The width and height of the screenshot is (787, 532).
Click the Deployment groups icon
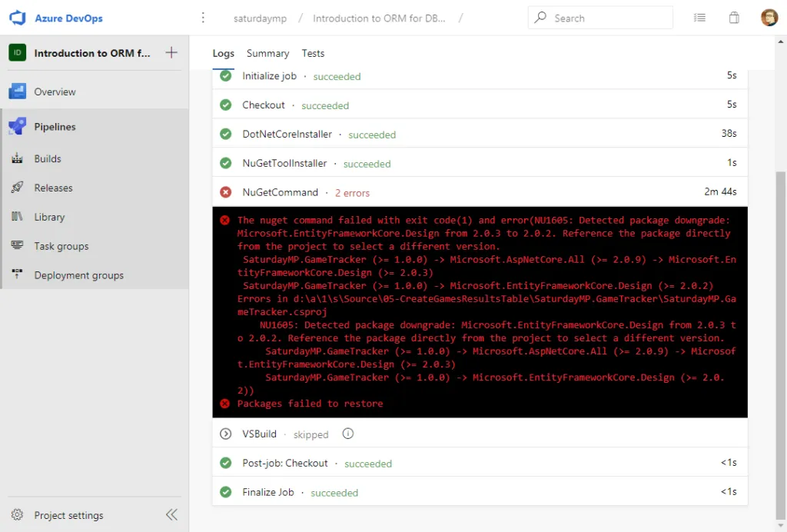pyautogui.click(x=17, y=274)
